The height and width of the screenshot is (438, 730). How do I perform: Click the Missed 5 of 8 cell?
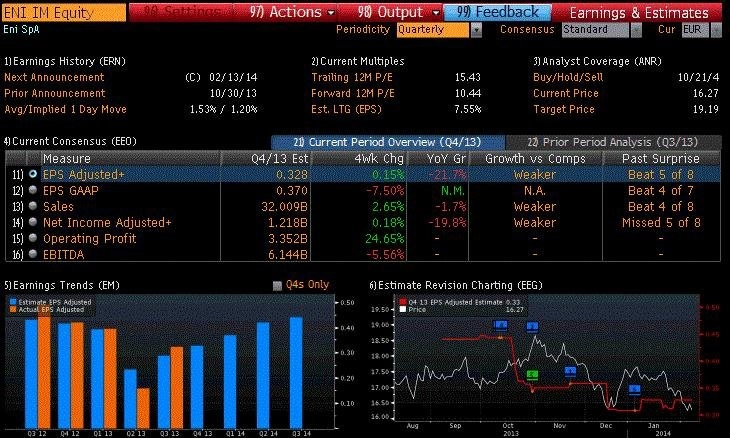tap(661, 222)
